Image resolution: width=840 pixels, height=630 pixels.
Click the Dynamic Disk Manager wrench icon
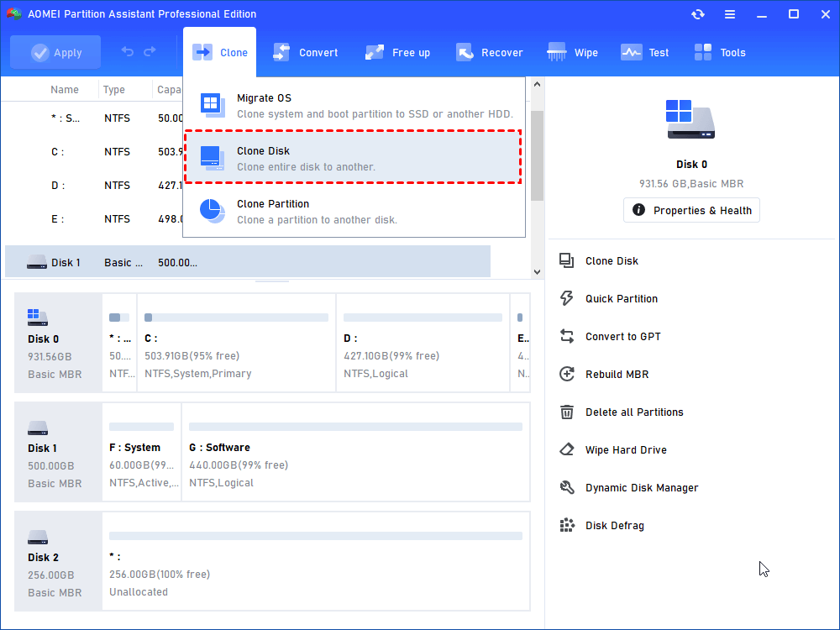567,487
